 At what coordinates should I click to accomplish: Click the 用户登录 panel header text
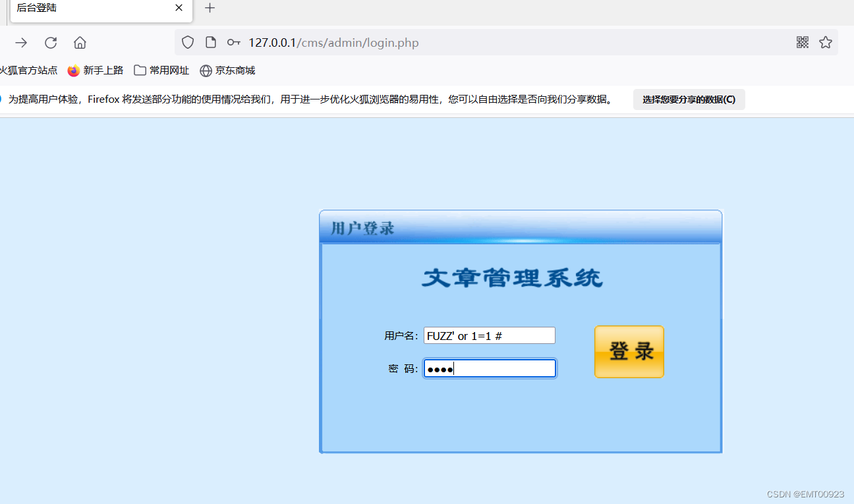(362, 229)
